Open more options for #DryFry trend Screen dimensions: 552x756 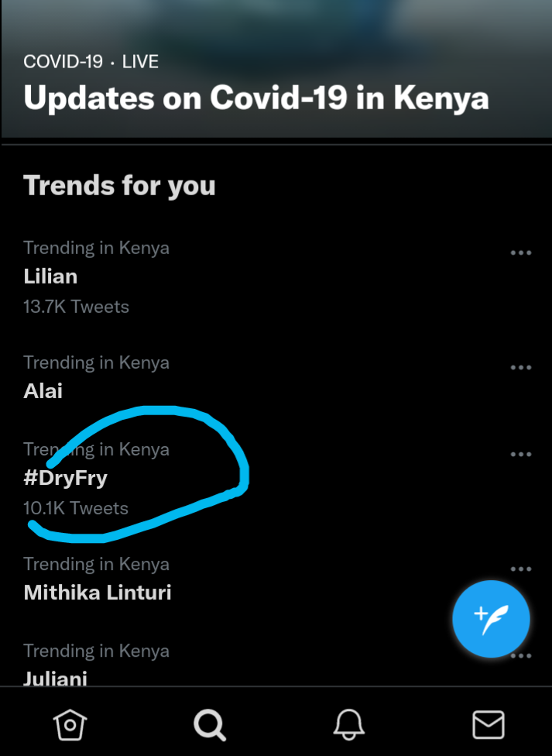click(x=521, y=455)
